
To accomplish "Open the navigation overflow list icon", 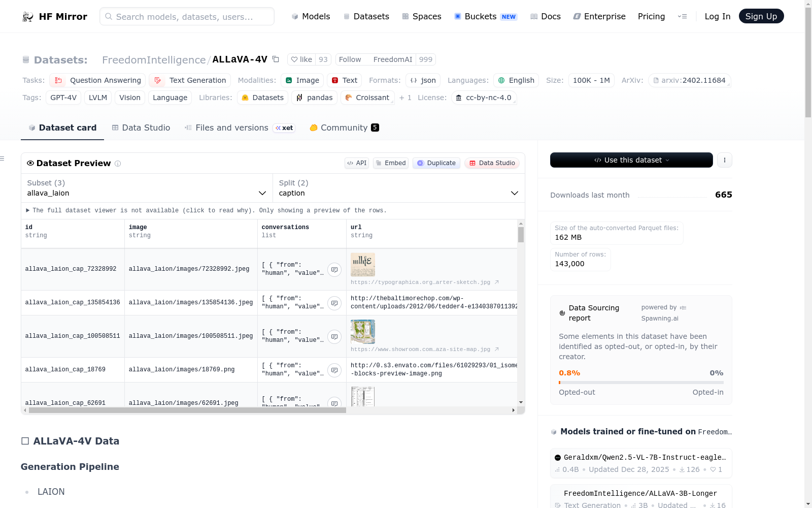I will (682, 16).
